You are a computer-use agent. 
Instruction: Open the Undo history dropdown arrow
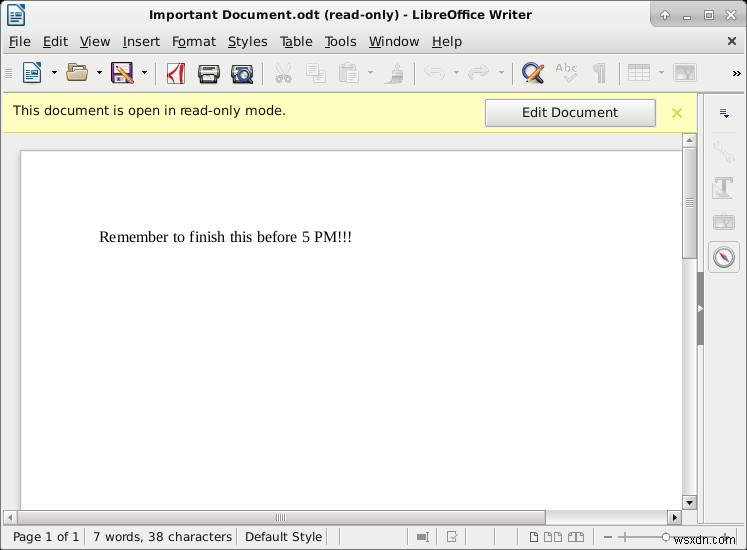[456, 73]
